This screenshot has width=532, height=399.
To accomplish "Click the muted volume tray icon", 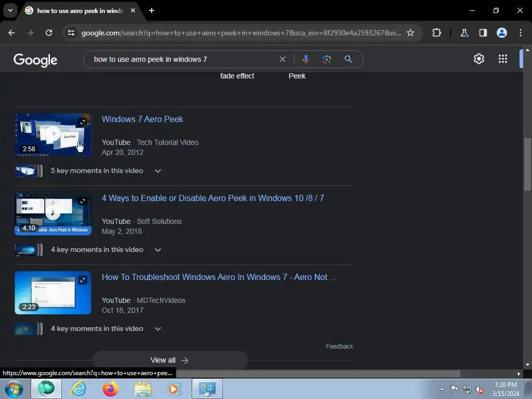I will point(480,390).
